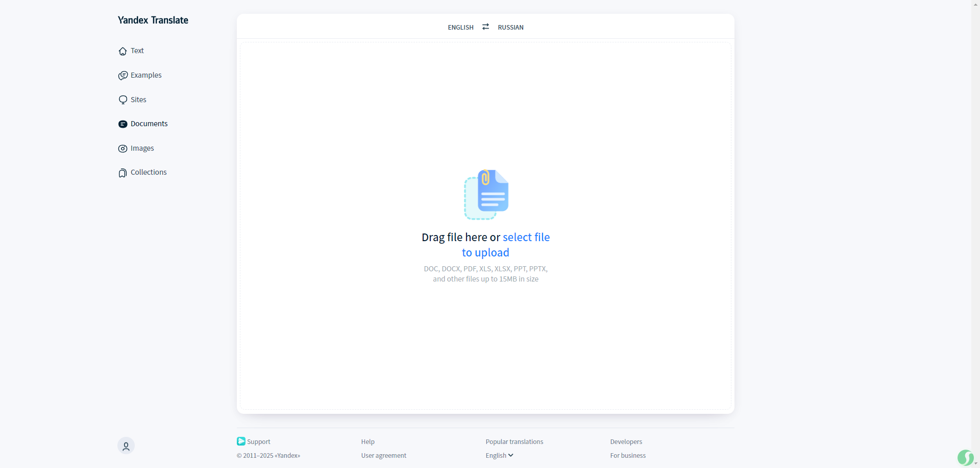Go to the Popular translations page

pos(514,442)
